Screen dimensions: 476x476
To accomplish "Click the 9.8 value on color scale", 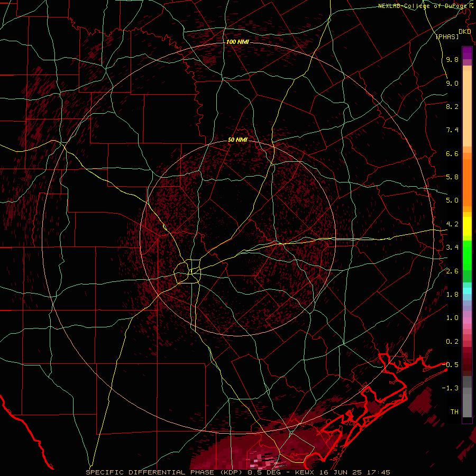I will [x=452, y=60].
